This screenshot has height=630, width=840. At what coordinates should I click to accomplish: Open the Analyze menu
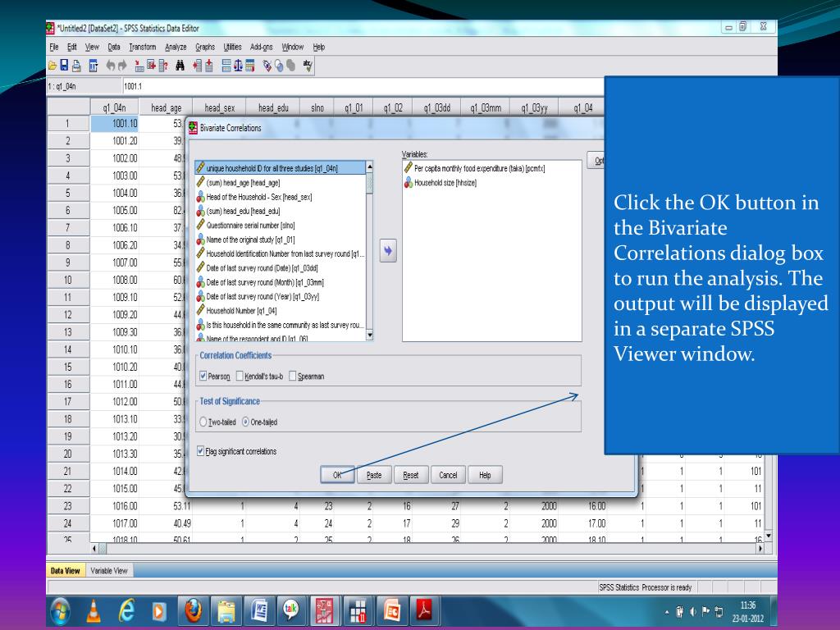[x=176, y=47]
